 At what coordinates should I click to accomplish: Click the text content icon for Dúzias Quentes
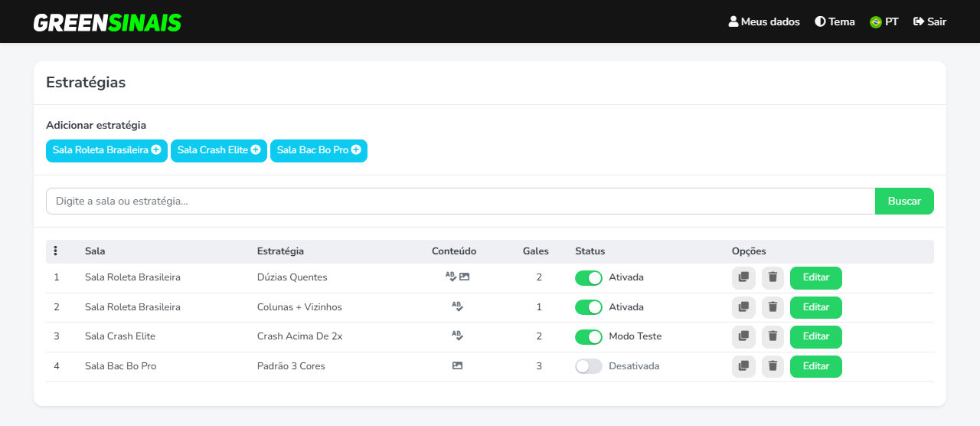(451, 277)
